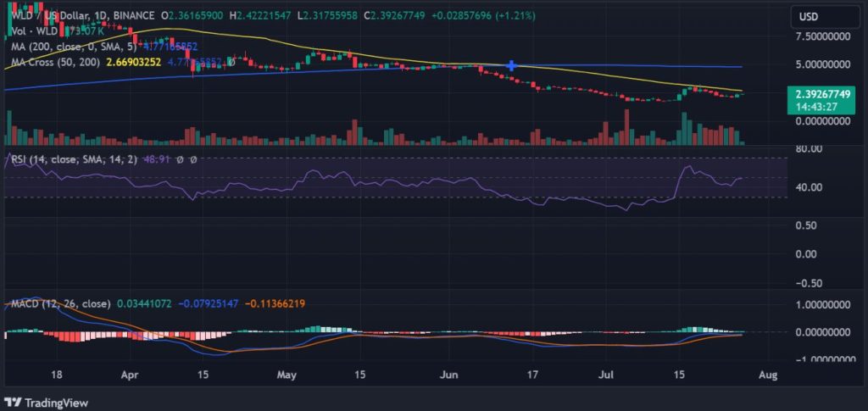
Task: Click the yellow MA Cross value 2.66903252
Action: point(133,62)
